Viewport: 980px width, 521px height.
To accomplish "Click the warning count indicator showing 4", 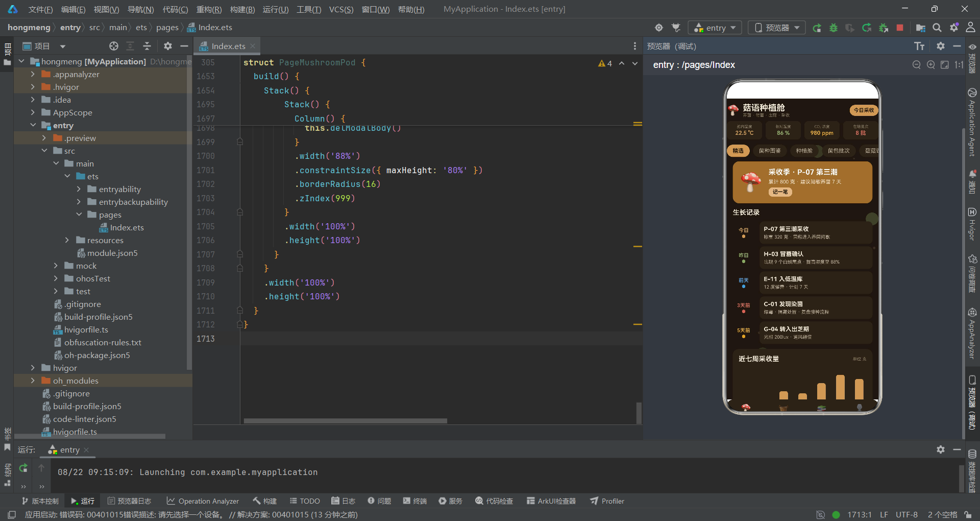I will coord(605,63).
